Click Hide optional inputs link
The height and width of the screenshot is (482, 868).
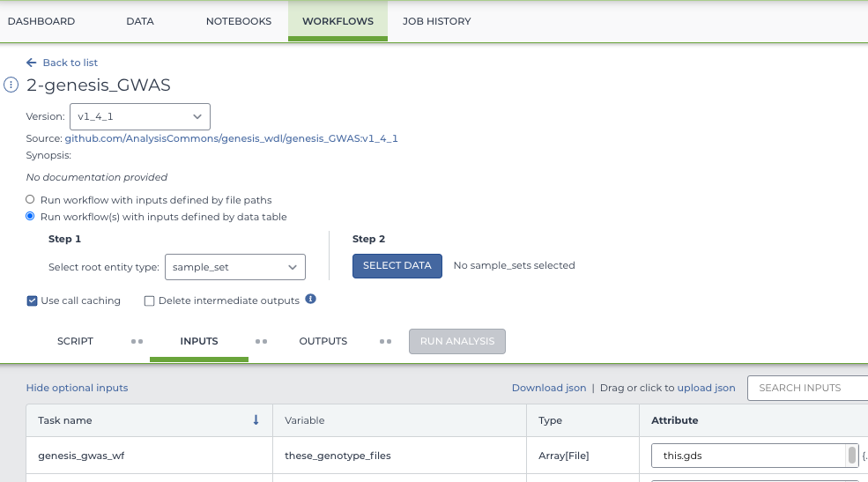[x=77, y=388]
